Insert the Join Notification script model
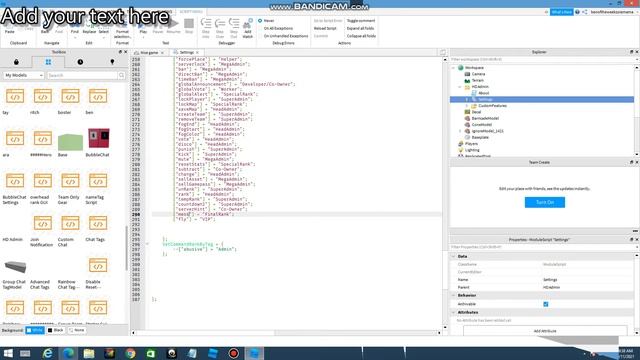The image size is (640, 360). (x=42, y=223)
